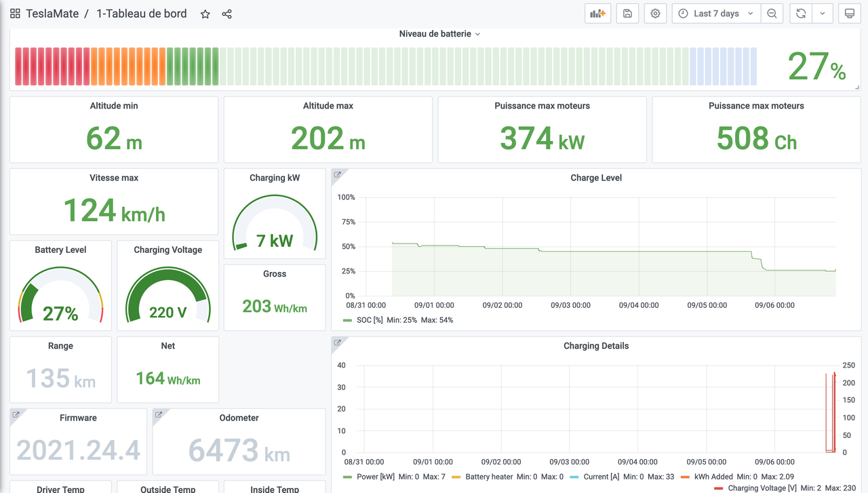Screen dimensions: 868x493
Task: Star this dashboard as a favorite
Action: (x=205, y=13)
